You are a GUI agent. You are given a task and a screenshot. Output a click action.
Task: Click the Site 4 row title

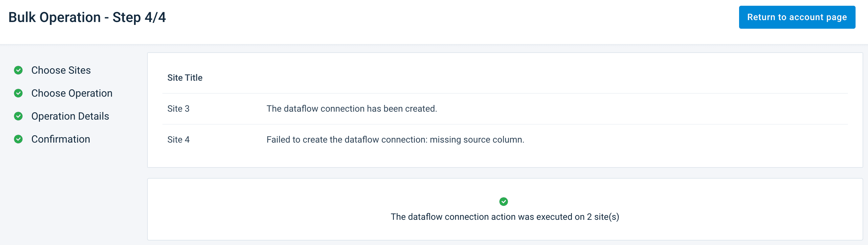point(178,139)
